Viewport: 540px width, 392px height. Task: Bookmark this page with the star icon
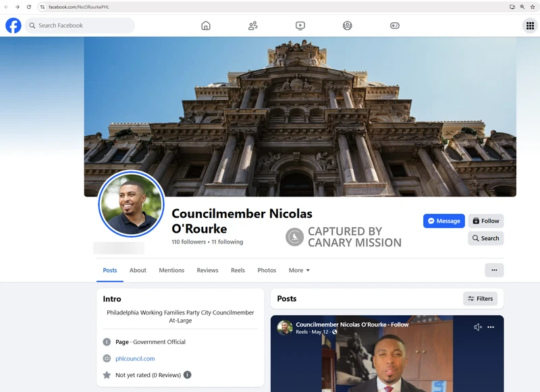[533, 7]
